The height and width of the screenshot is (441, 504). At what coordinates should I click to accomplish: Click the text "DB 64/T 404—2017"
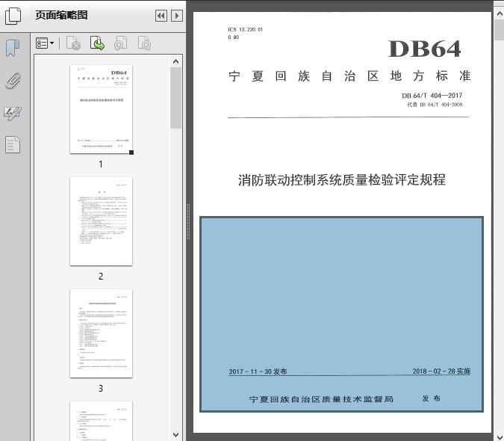click(x=432, y=96)
